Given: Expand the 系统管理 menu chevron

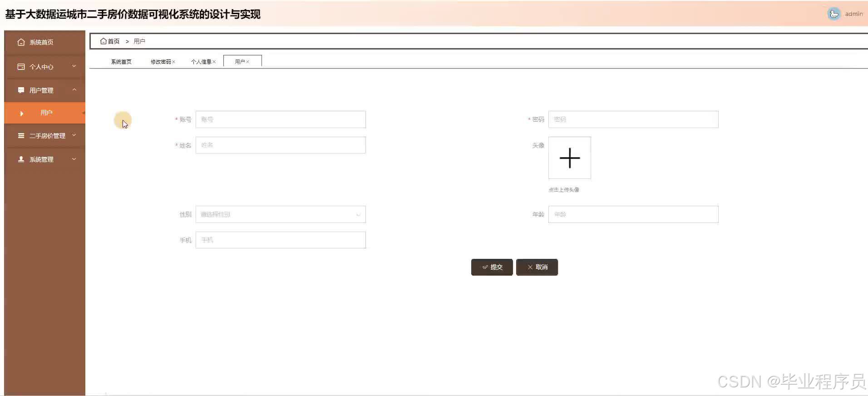Looking at the screenshot, I should pos(74,159).
